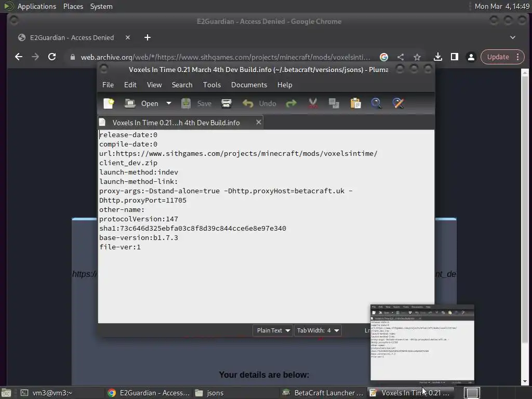This screenshot has height=399, width=532.
Task: Create a new document in Pluma
Action: click(x=109, y=103)
